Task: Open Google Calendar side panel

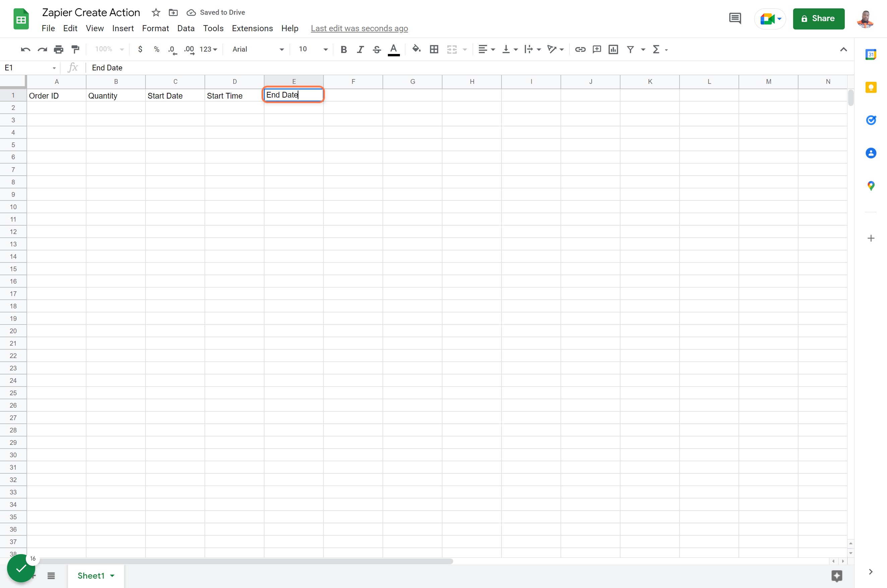Action: [x=871, y=54]
